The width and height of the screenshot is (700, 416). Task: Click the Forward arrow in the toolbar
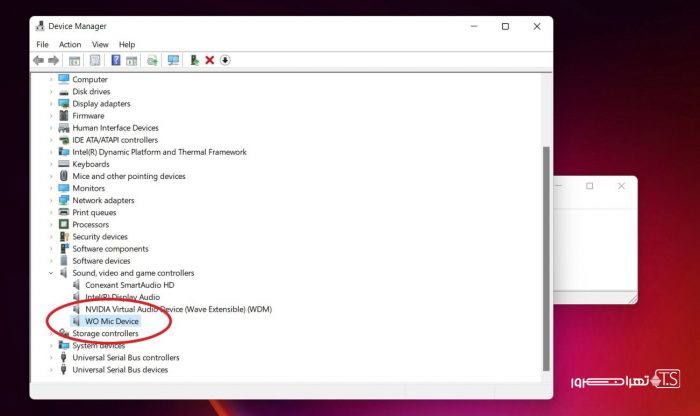coord(52,60)
